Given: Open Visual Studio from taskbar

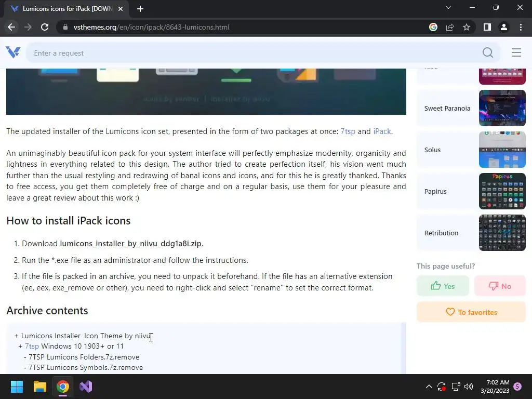Looking at the screenshot, I should coord(86,387).
